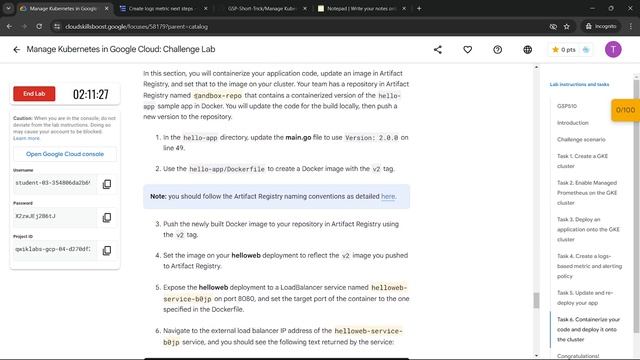The height and width of the screenshot is (360, 640).
Task: Copy the Password value
Action: [107, 218]
